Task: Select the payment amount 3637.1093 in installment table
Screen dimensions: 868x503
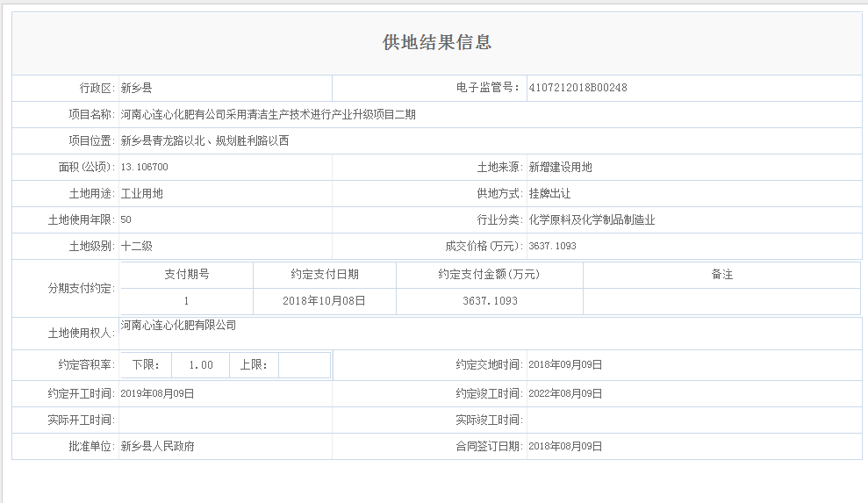Action: 490,301
